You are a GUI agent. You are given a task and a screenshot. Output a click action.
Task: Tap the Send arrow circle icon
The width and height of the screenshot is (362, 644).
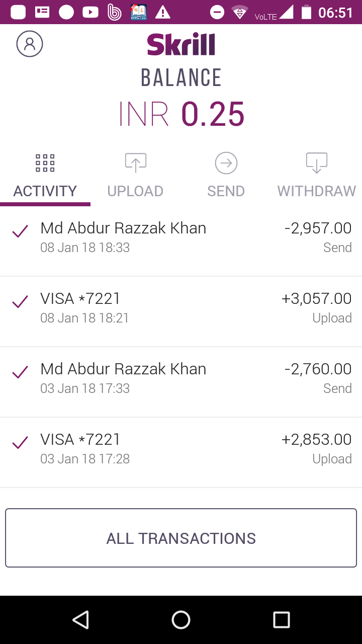click(x=226, y=163)
